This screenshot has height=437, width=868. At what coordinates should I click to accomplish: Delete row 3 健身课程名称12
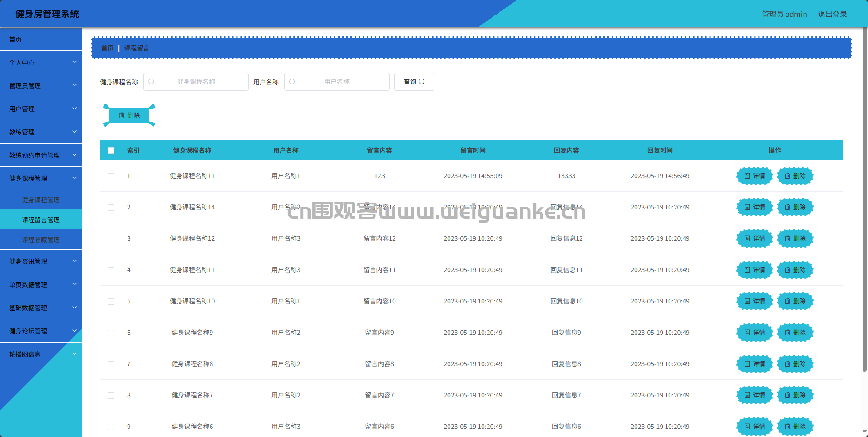click(795, 238)
